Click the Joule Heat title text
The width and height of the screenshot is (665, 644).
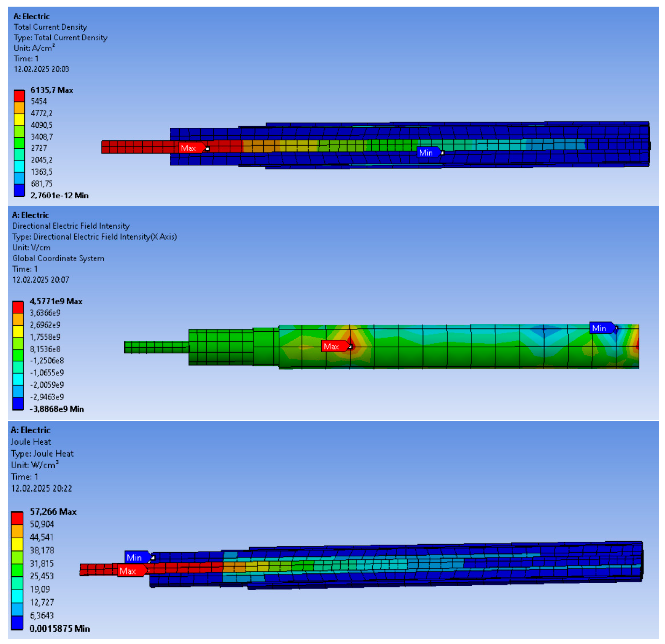pos(31,442)
